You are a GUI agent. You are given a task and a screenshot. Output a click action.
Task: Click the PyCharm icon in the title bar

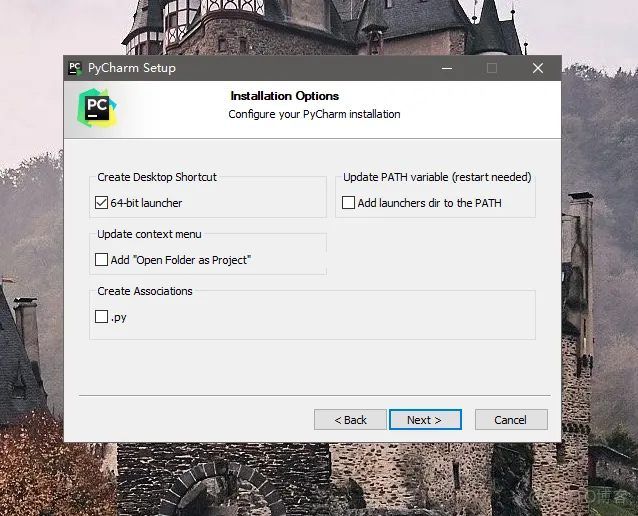pyautogui.click(x=75, y=68)
